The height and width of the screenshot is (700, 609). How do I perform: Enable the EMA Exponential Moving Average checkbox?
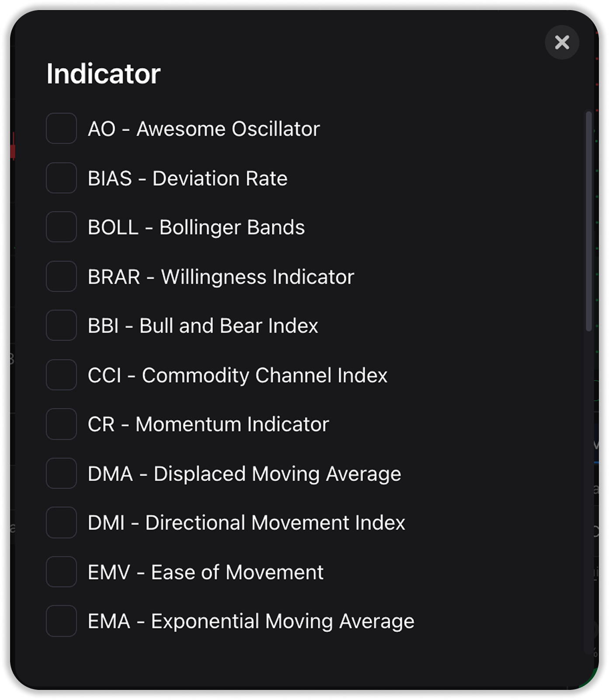click(62, 621)
